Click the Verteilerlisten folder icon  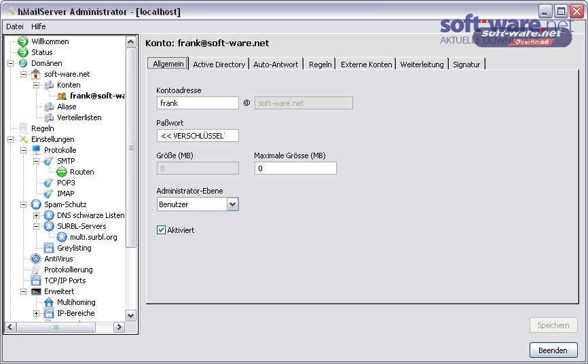tap(49, 118)
